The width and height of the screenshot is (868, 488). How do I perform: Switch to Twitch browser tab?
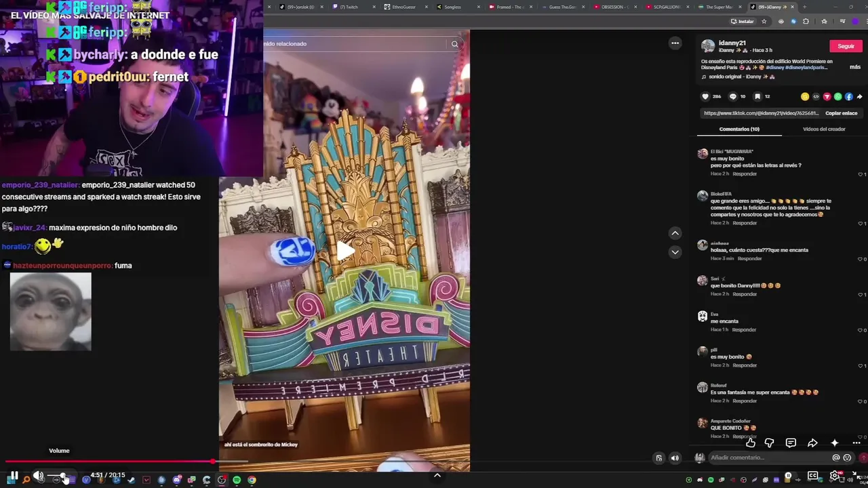(357, 7)
